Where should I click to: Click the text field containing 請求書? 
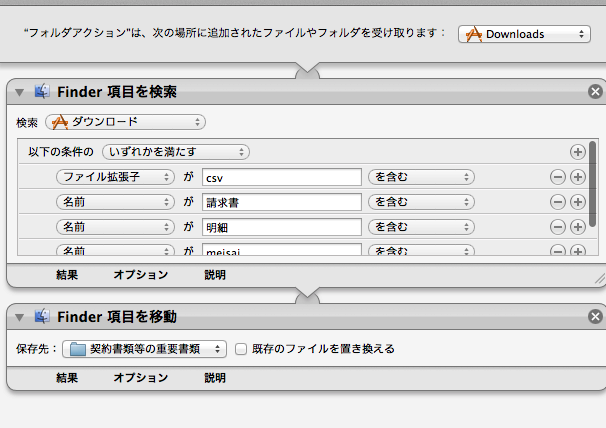coord(281,202)
